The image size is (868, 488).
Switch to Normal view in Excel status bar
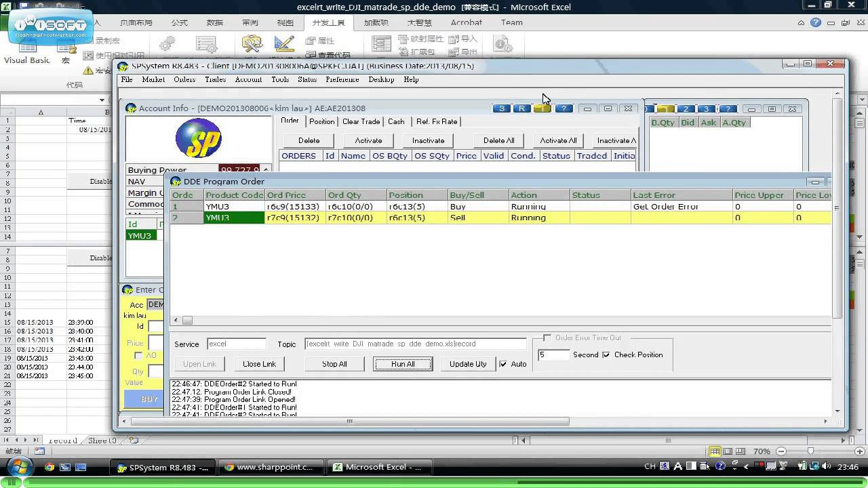pyautogui.click(x=715, y=451)
